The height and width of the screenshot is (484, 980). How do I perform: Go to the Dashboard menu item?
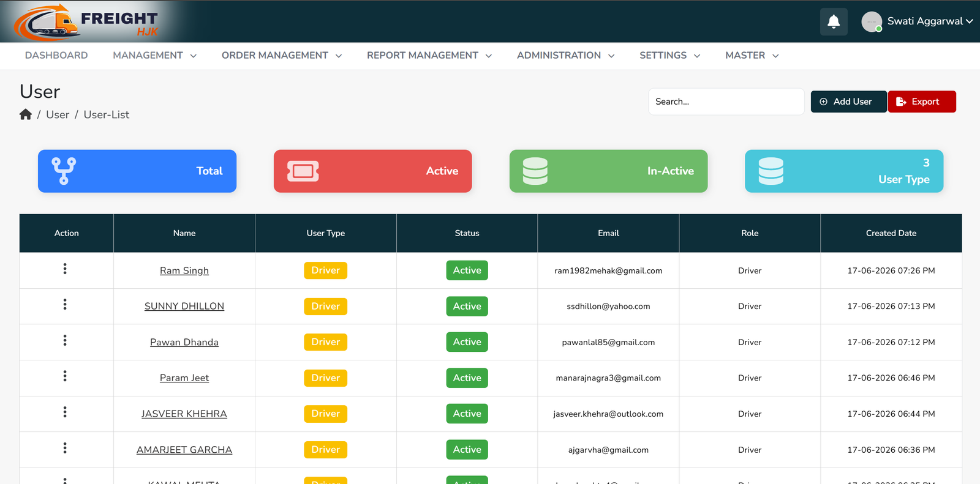[x=56, y=56]
